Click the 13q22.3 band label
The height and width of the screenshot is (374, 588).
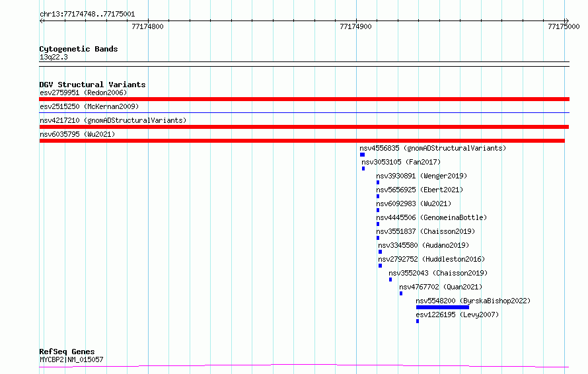point(54,57)
